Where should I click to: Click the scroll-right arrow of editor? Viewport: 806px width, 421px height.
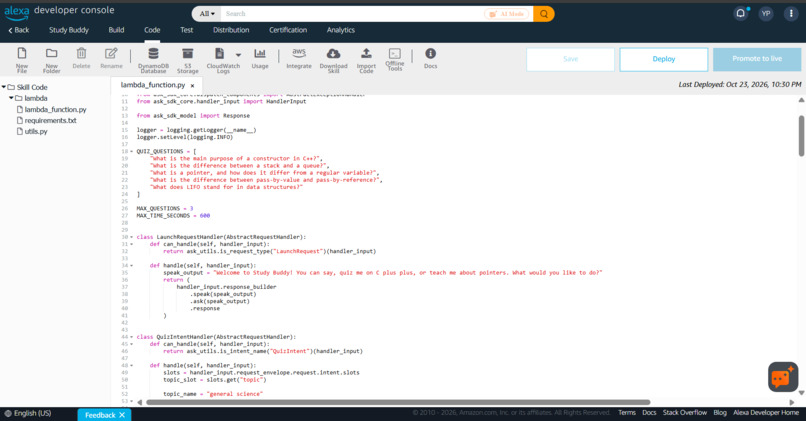tap(792, 402)
